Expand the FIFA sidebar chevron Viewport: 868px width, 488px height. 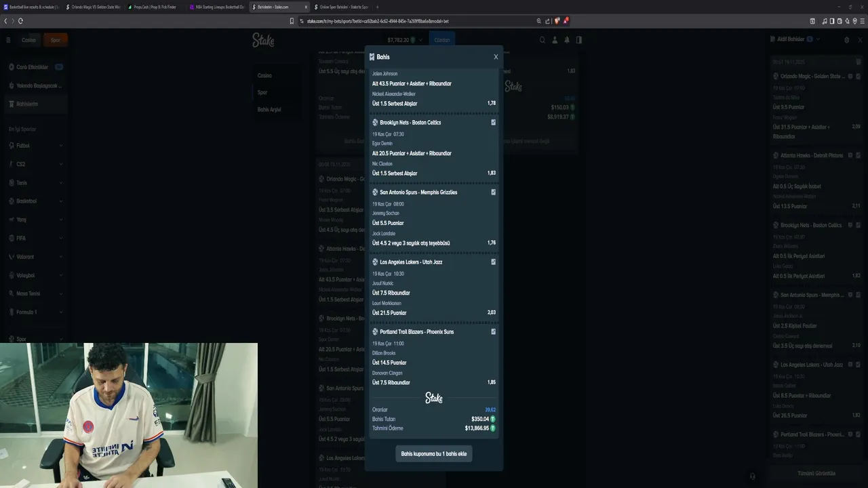pyautogui.click(x=61, y=238)
